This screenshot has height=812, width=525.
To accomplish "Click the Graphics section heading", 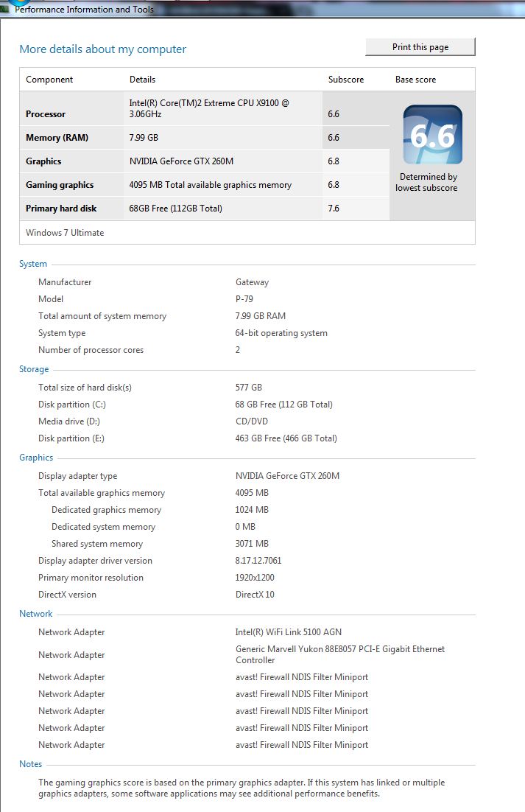I will click(36, 458).
